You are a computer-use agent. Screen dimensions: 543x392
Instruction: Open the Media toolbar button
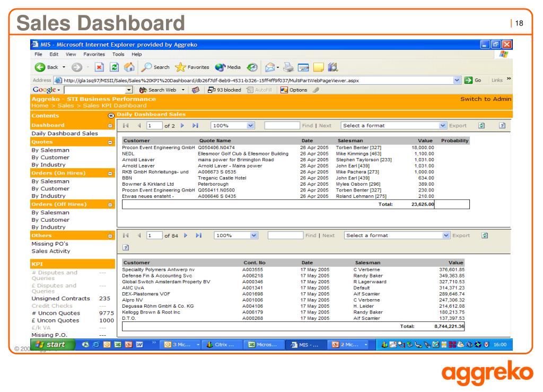coord(228,67)
